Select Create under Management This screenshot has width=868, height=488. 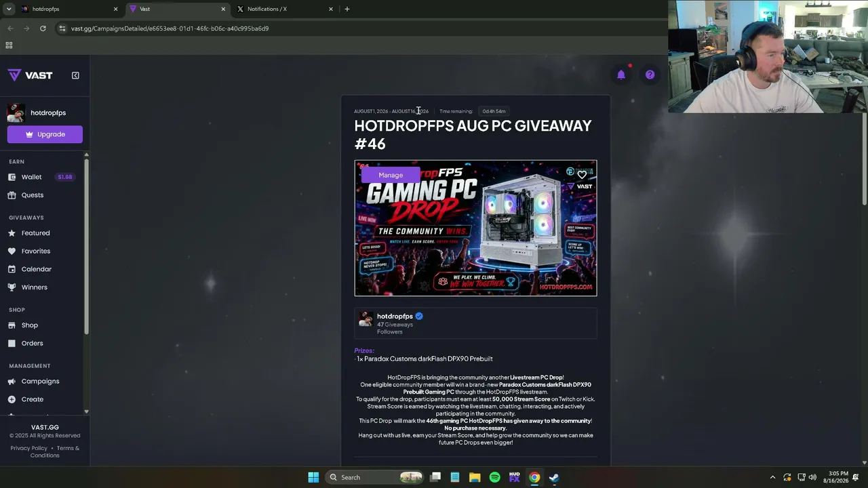(33, 400)
